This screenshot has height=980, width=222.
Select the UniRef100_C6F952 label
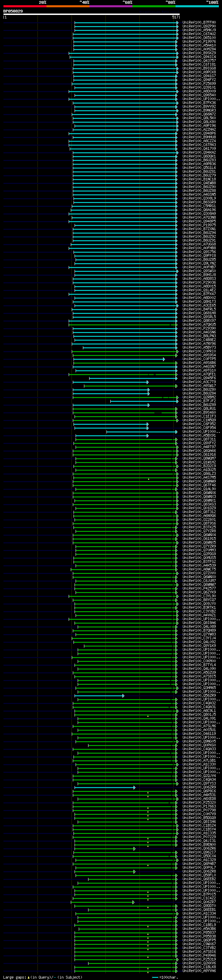pos(199,424)
